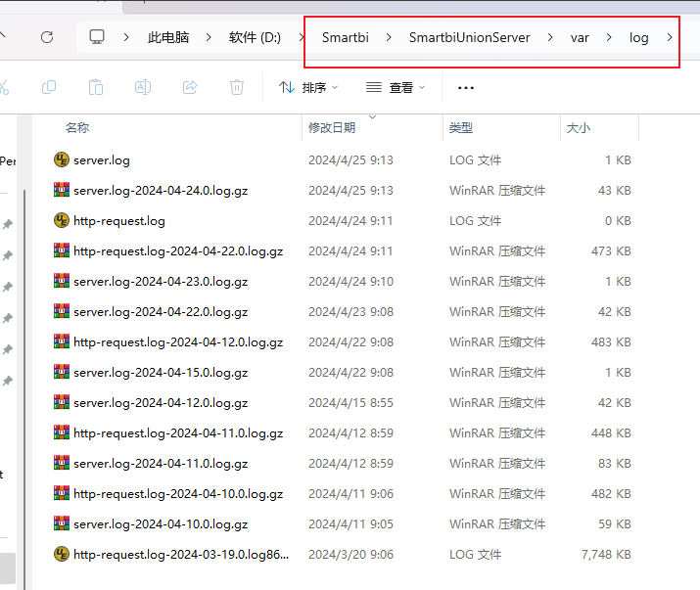Click WinRAR icon of server.log-2024-04-24.0.log.gz
Viewport: 700px width, 590px height.
tap(62, 190)
